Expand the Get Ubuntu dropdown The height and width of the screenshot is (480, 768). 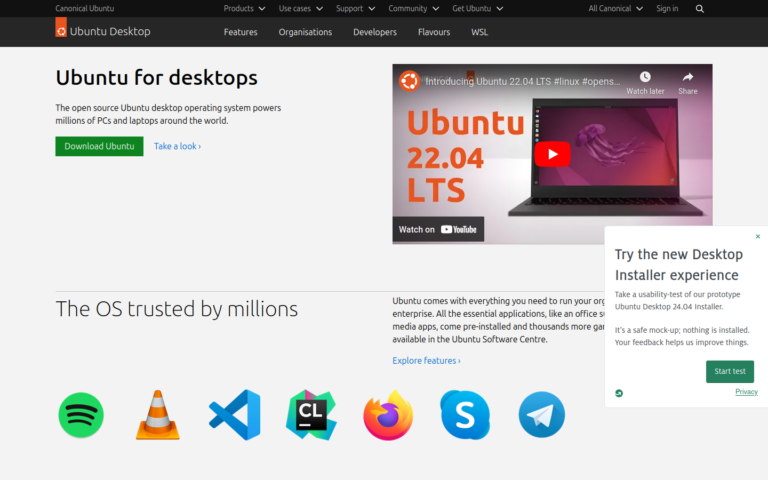tap(478, 8)
